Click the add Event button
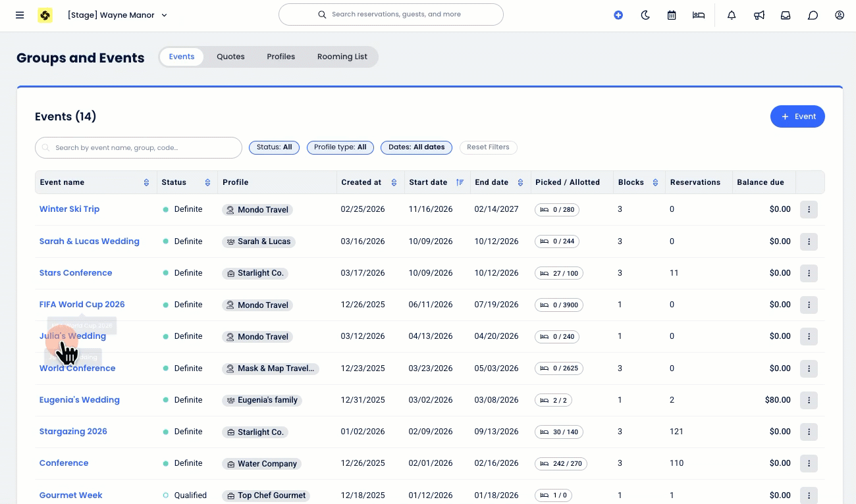 pyautogui.click(x=797, y=116)
